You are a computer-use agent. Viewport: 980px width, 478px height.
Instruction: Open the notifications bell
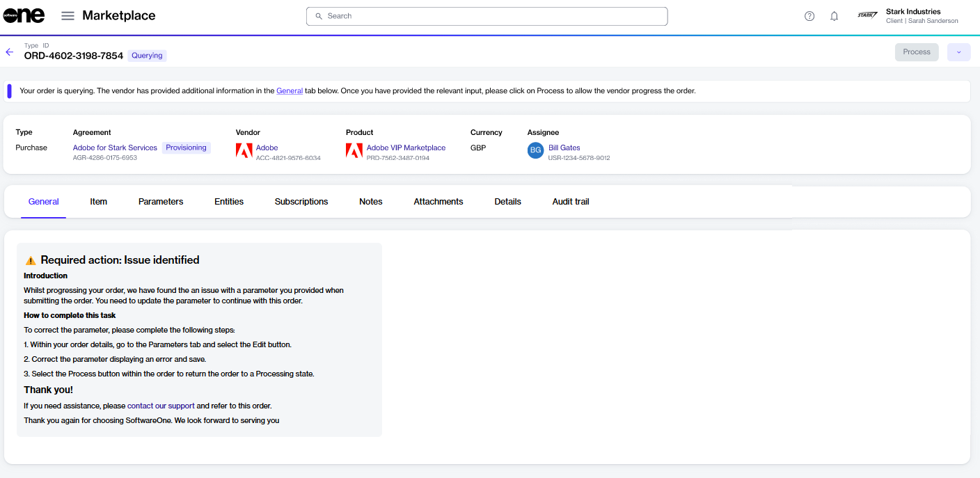click(834, 16)
